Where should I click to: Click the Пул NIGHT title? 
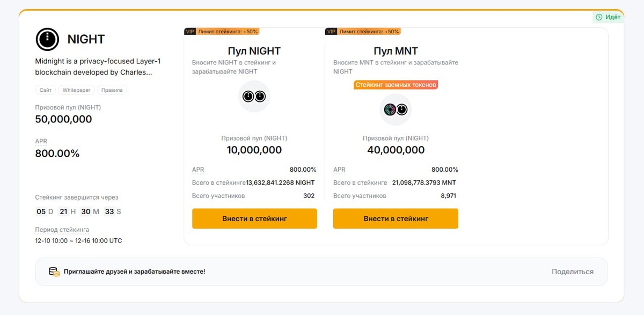[x=254, y=52]
